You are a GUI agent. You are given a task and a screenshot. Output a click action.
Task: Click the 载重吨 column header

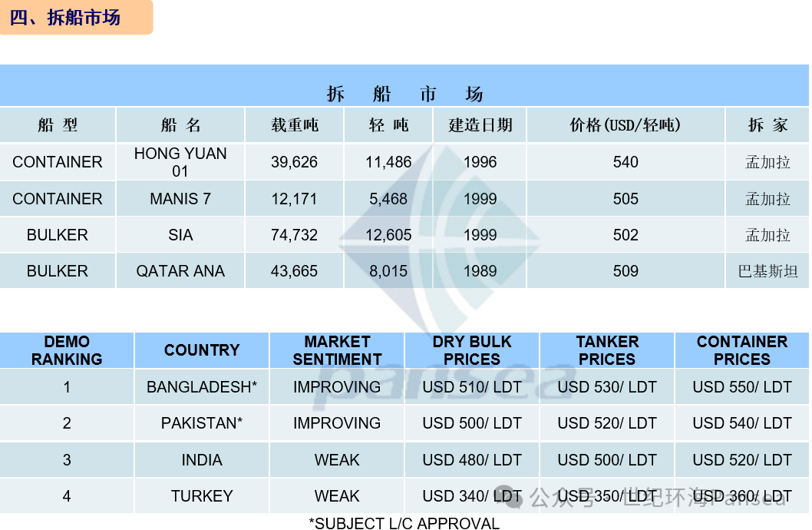coord(294,125)
